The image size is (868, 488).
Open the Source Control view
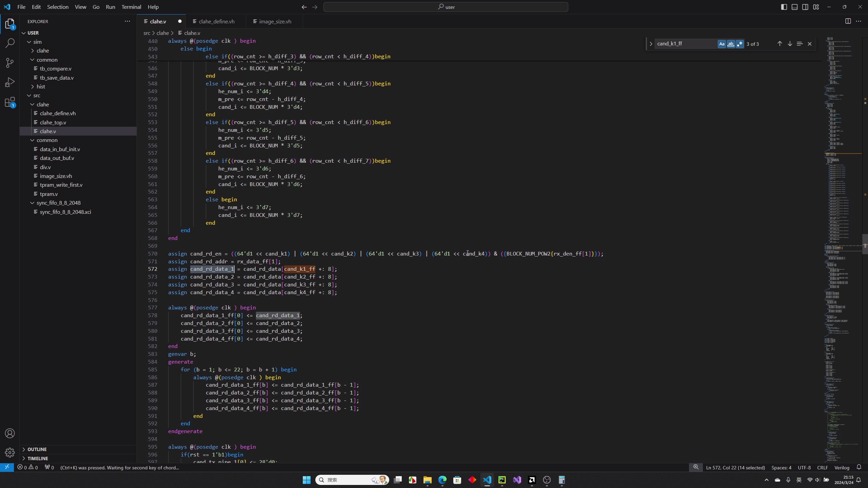coord(10,63)
